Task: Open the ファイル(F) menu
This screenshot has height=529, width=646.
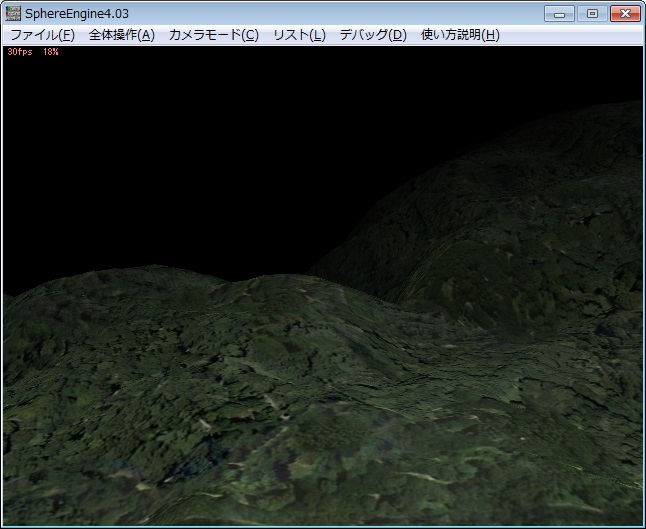Action: click(42, 35)
